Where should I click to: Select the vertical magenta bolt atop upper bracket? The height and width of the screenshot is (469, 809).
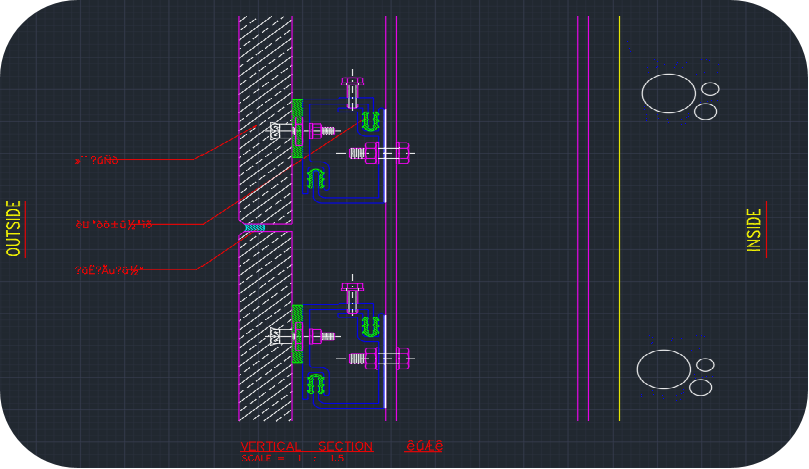(351, 90)
